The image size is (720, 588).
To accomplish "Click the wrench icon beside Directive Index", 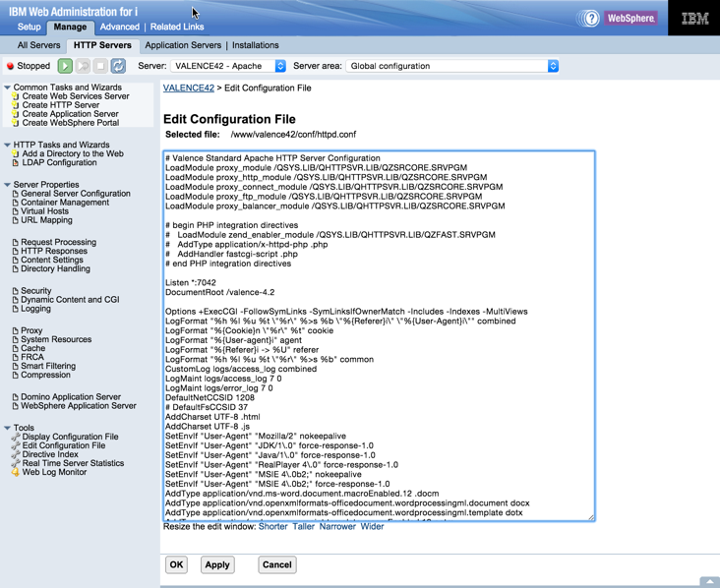I will (x=16, y=454).
